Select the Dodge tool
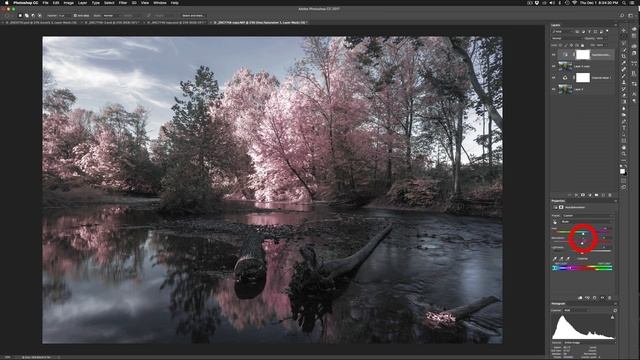This screenshot has height=360, width=640. 624,114
